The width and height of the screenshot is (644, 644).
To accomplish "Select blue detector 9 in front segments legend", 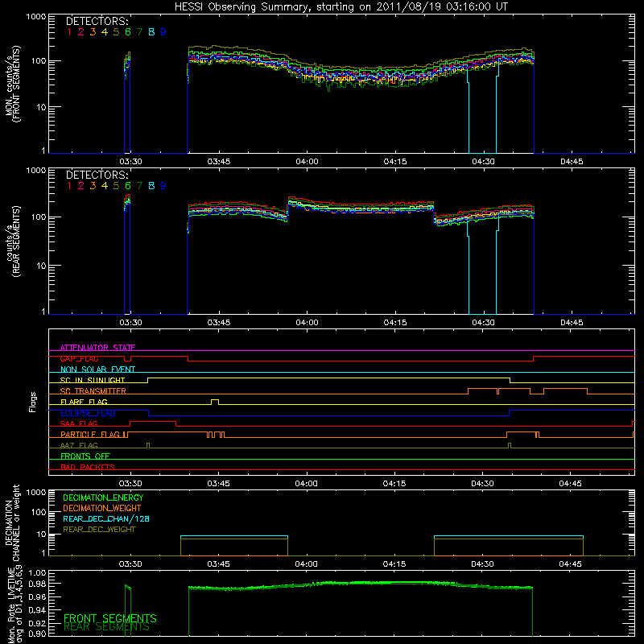I will (163, 32).
